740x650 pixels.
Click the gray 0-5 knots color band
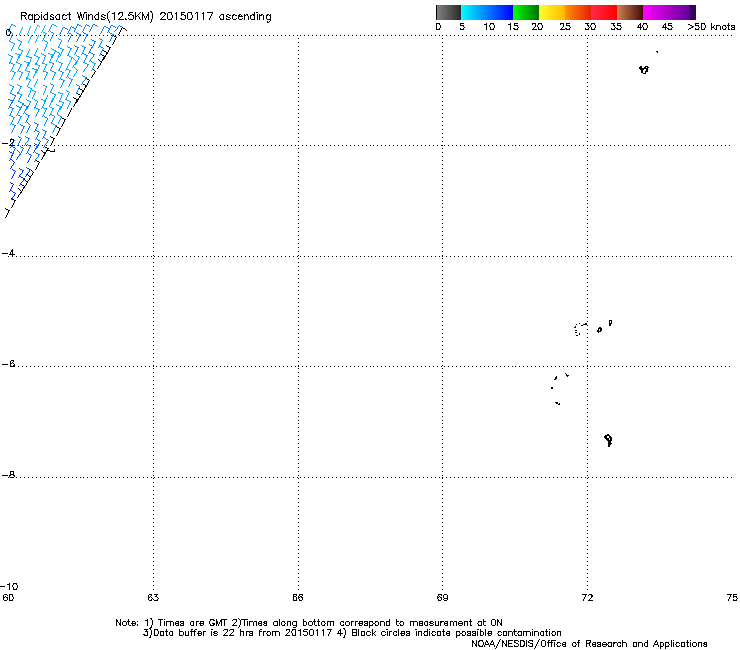448,12
